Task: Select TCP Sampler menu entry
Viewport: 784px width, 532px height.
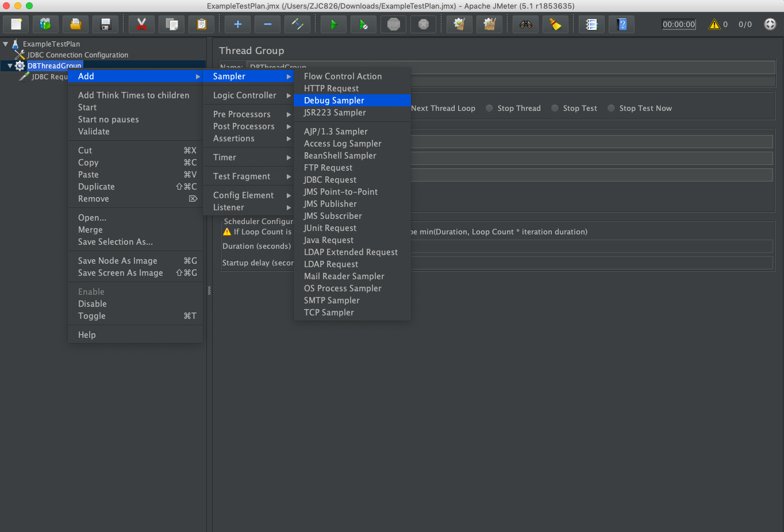Action: 352,313
